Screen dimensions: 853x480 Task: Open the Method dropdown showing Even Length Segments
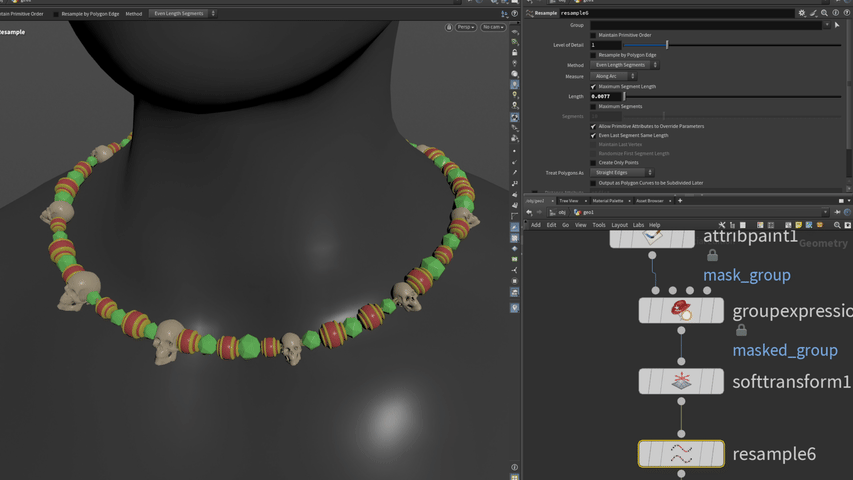pyautogui.click(x=623, y=65)
